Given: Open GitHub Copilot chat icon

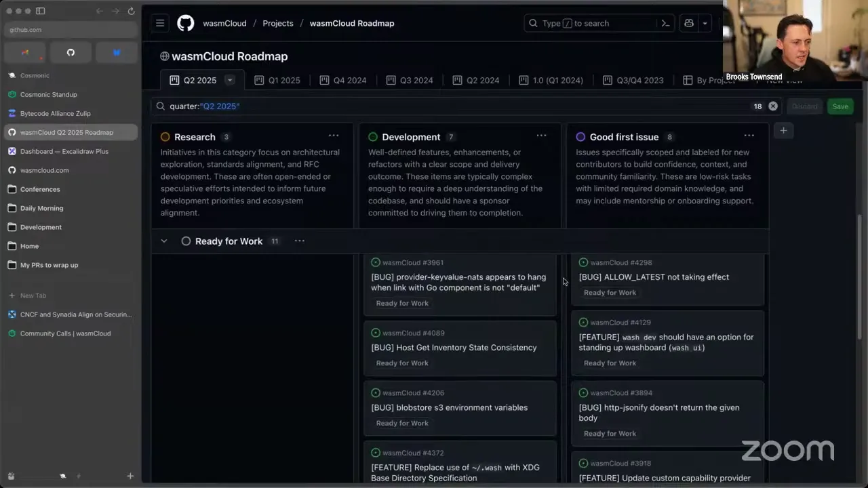Looking at the screenshot, I should (689, 23).
